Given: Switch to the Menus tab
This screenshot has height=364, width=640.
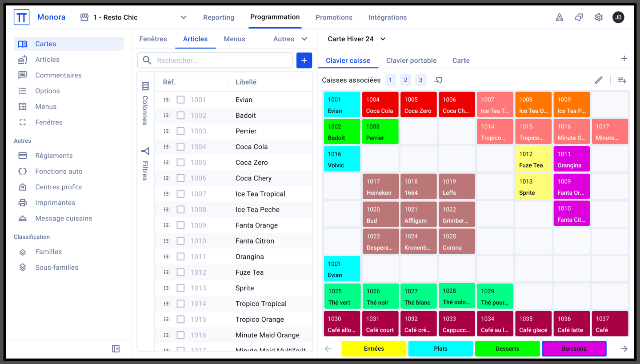Looking at the screenshot, I should [x=234, y=39].
